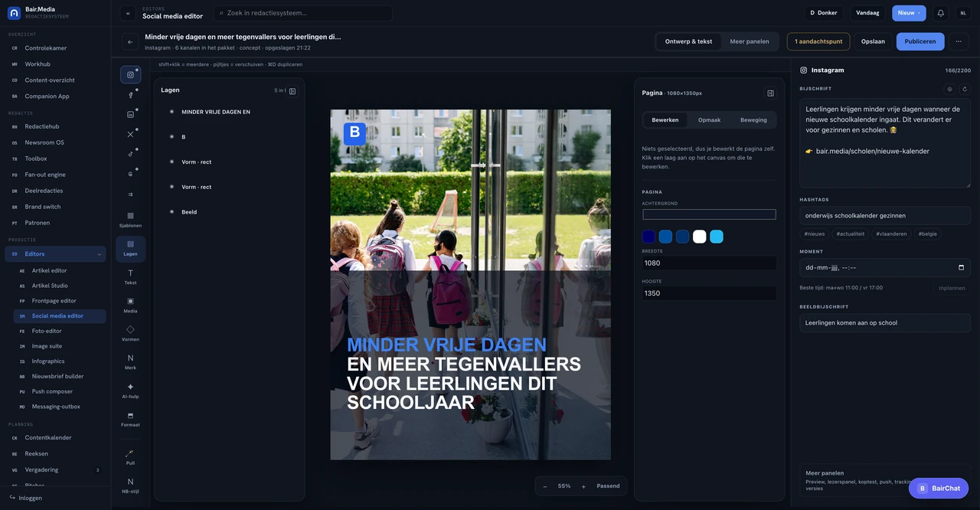Open the Sjablonen tool
Viewport: 980px width, 510px height.
(x=130, y=220)
